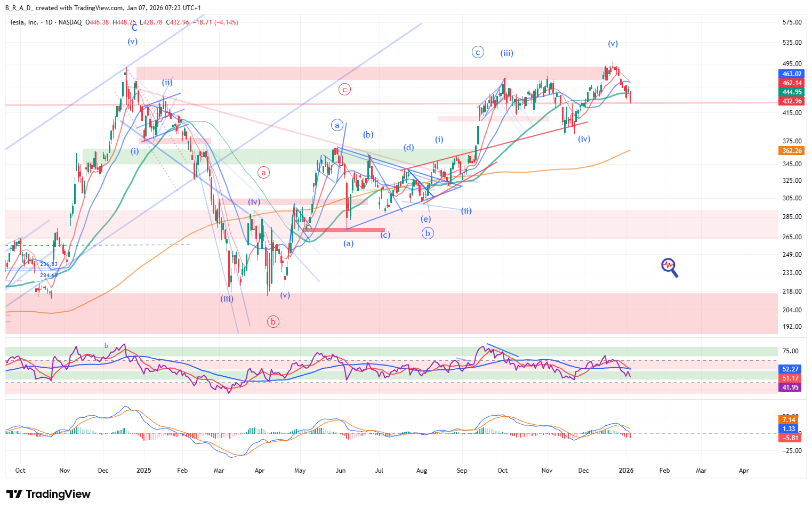Click the 2025 label on time axis

pos(143,471)
